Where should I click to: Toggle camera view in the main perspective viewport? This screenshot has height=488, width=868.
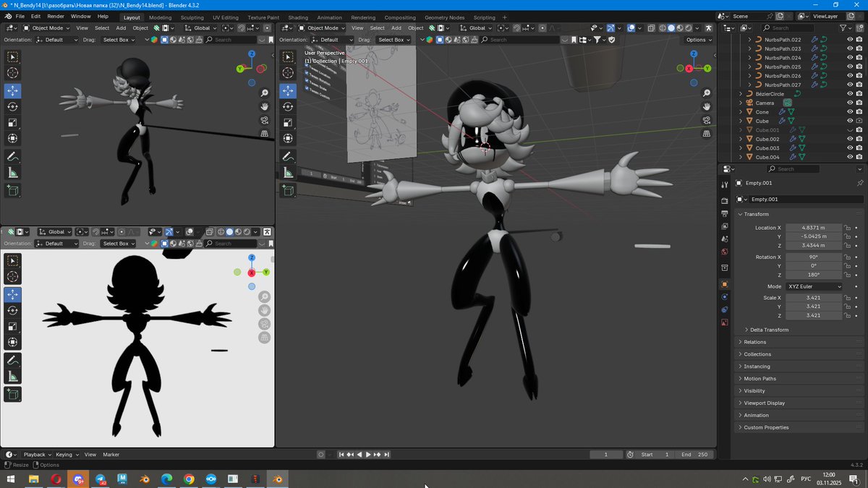pos(707,121)
